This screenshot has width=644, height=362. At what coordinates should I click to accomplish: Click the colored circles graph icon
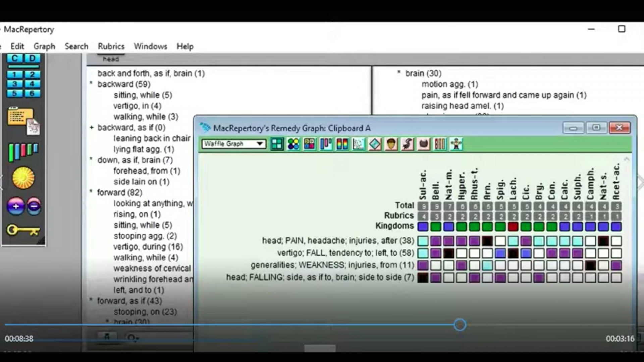tap(293, 144)
